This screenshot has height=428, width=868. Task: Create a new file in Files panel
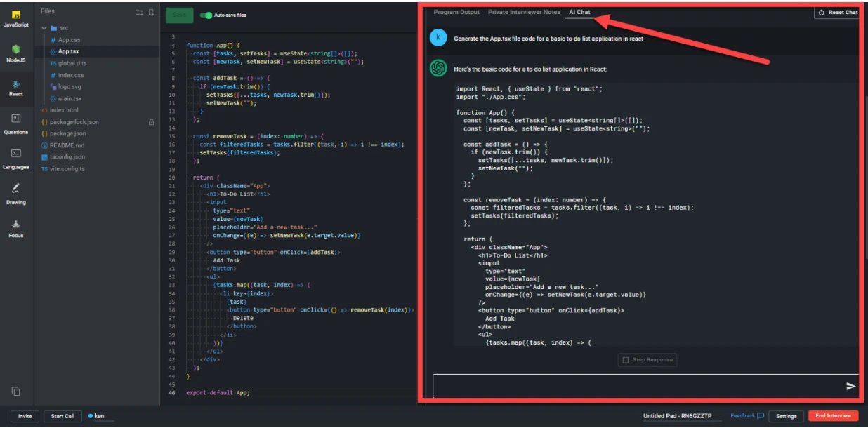150,12
